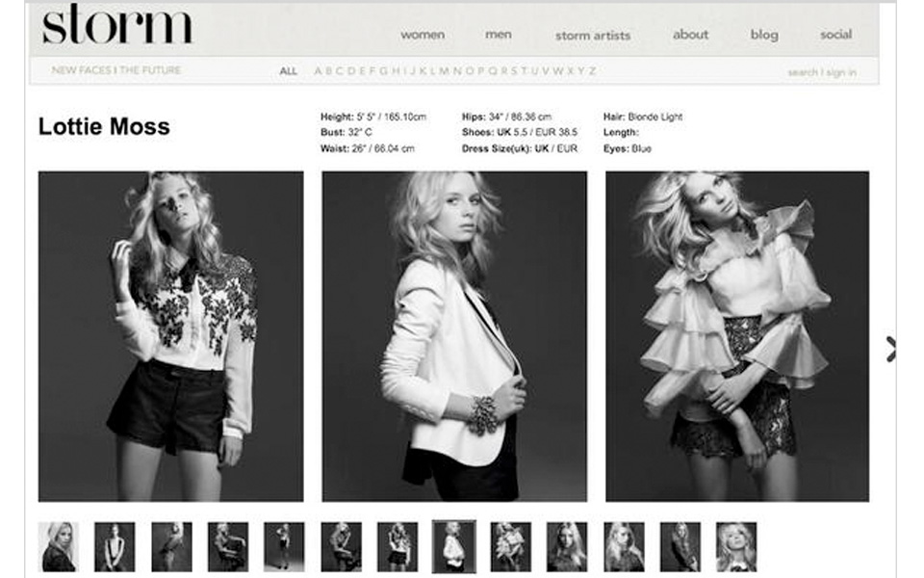
Task: Select the ALL filter
Action: [x=288, y=71]
